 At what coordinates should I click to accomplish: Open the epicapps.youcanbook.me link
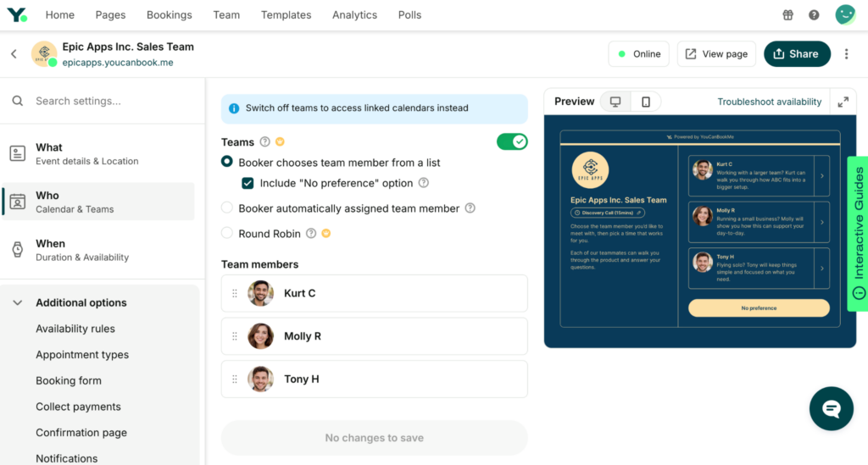click(x=118, y=63)
